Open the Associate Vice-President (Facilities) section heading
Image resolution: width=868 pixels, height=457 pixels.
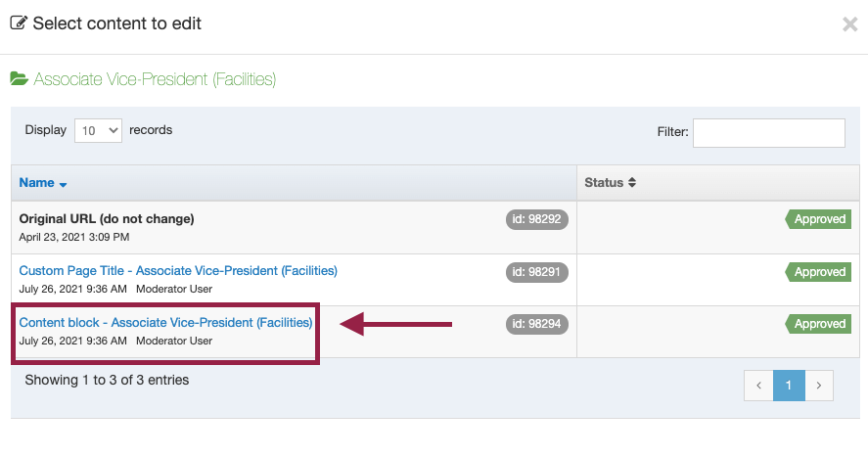click(x=155, y=79)
